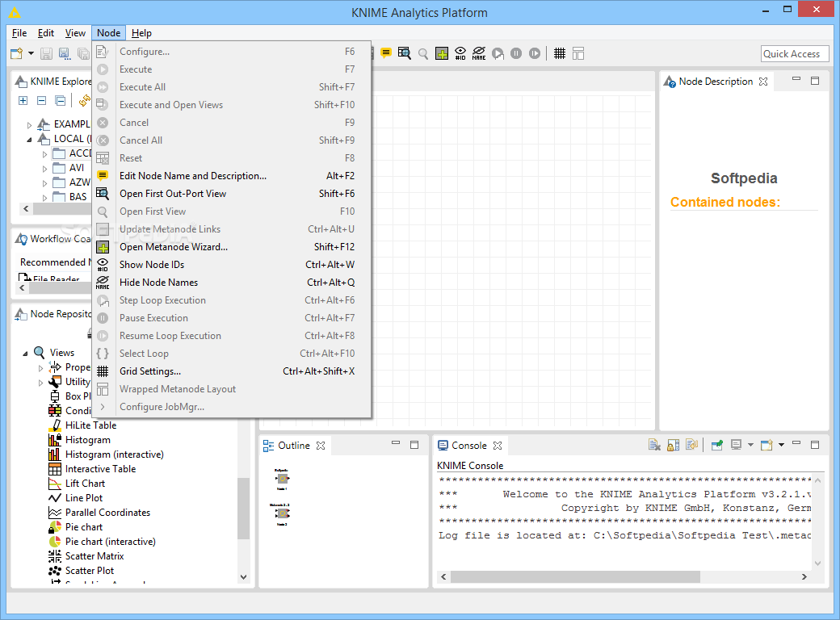Image resolution: width=840 pixels, height=620 pixels.
Task: Click the New workflow toolbar icon
Action: click(17, 53)
